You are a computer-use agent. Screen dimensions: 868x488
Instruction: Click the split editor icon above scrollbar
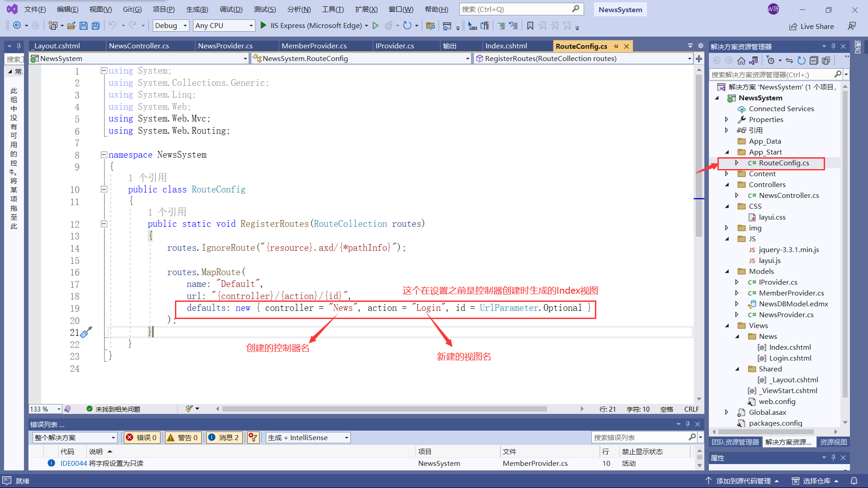click(699, 59)
